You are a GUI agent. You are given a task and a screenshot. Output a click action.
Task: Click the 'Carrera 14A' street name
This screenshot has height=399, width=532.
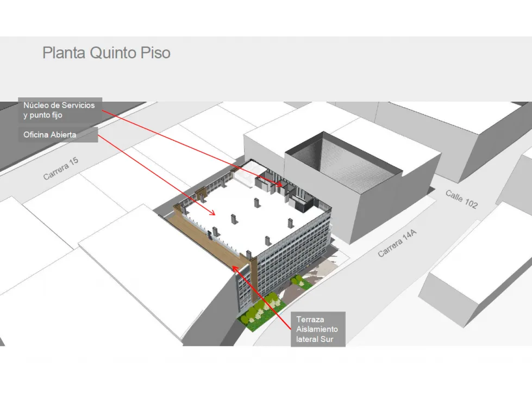click(x=397, y=243)
